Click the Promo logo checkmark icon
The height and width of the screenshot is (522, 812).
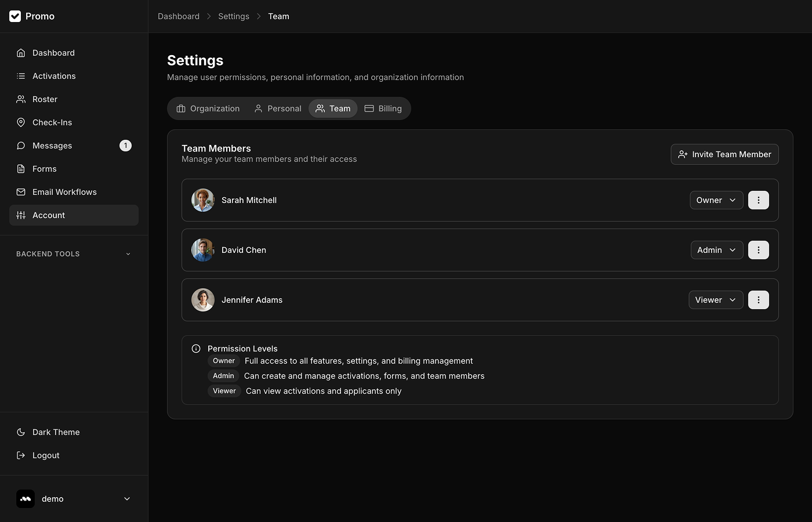pyautogui.click(x=15, y=16)
